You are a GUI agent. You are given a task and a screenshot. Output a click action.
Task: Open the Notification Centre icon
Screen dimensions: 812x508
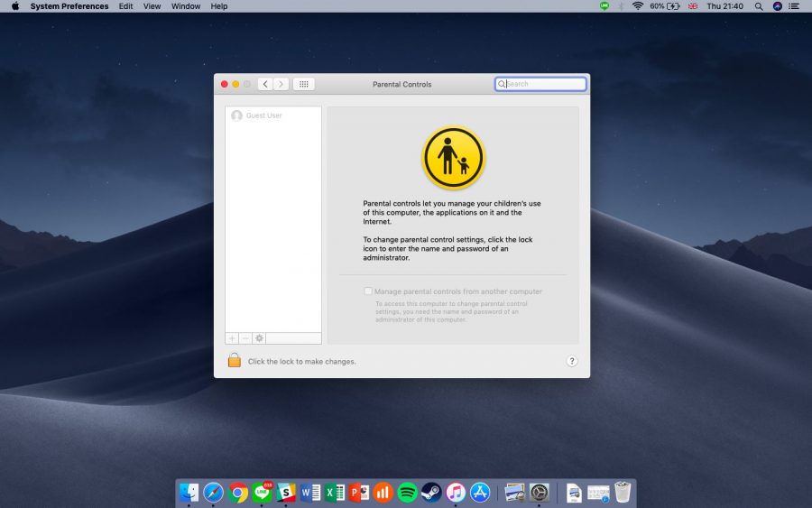tap(793, 6)
